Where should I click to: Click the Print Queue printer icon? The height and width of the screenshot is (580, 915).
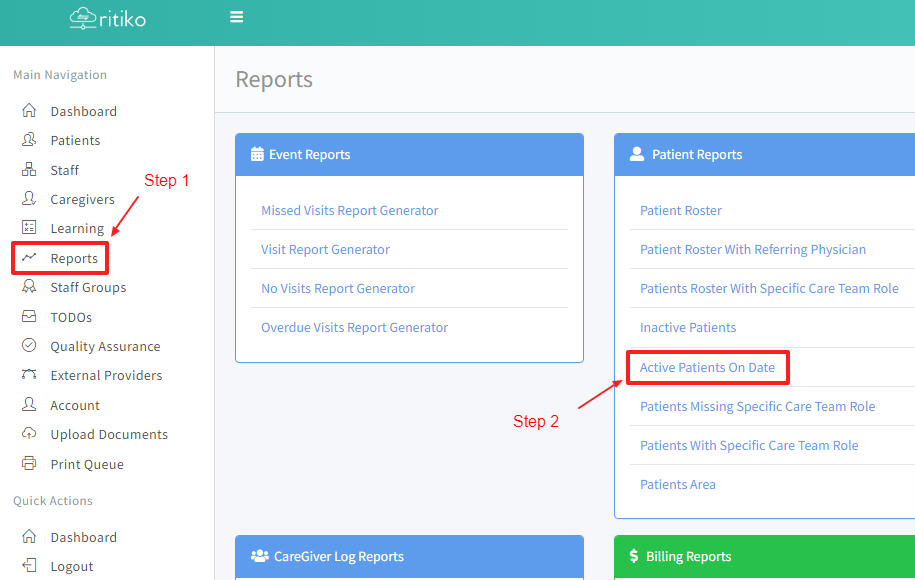[29, 464]
